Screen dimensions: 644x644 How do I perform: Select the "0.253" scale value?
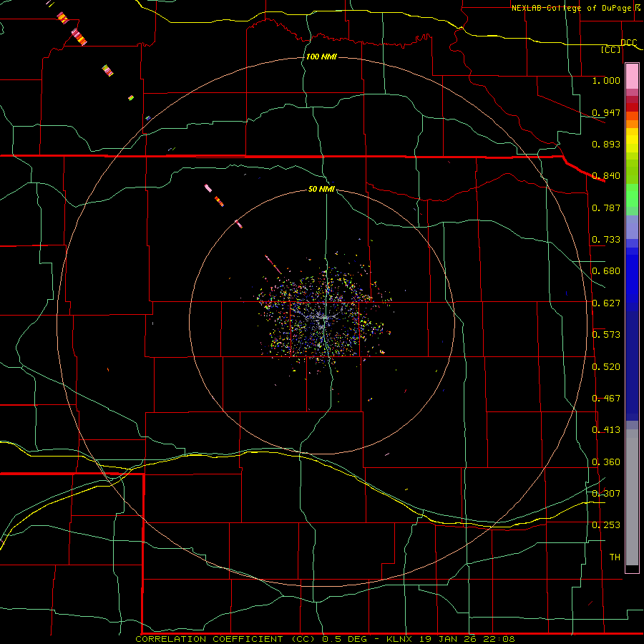(606, 525)
